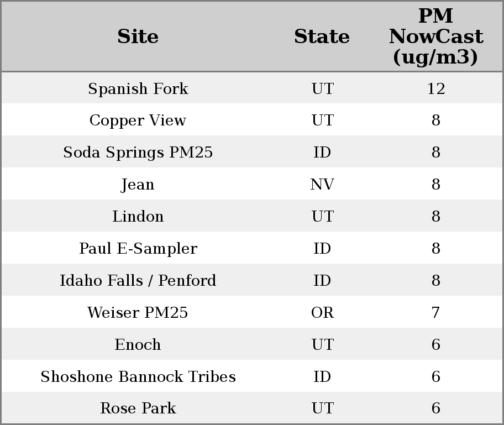The width and height of the screenshot is (504, 425).
Task: Select the NowCast value 7 in Weiser row
Action: 435,313
